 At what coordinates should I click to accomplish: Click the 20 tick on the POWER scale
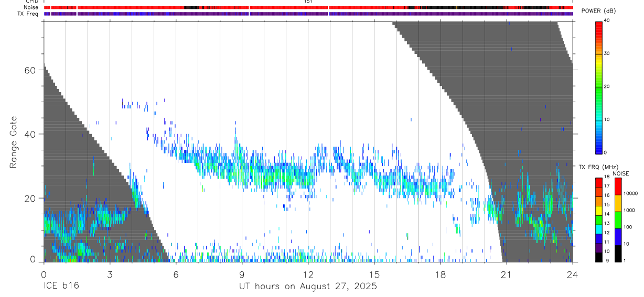(606, 87)
